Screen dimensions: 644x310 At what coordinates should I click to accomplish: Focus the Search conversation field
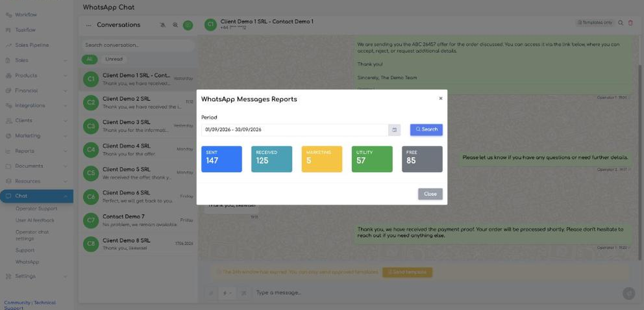click(x=138, y=45)
